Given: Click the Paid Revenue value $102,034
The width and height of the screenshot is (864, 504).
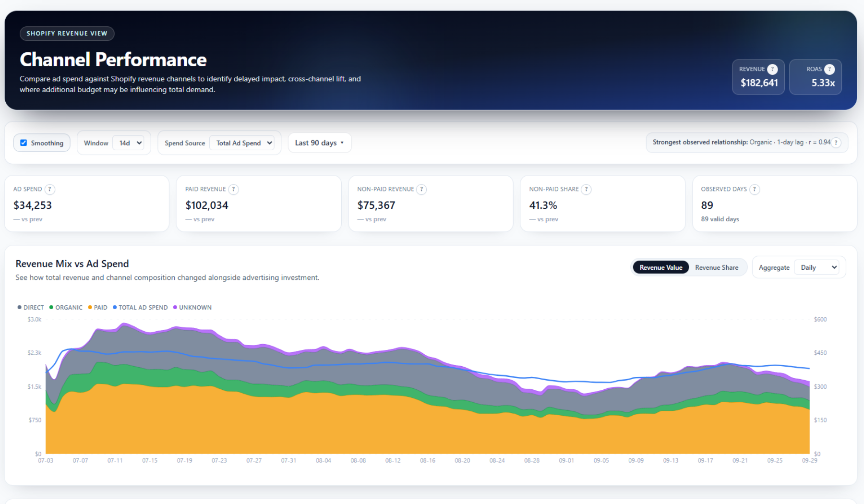Looking at the screenshot, I should click(x=207, y=205).
